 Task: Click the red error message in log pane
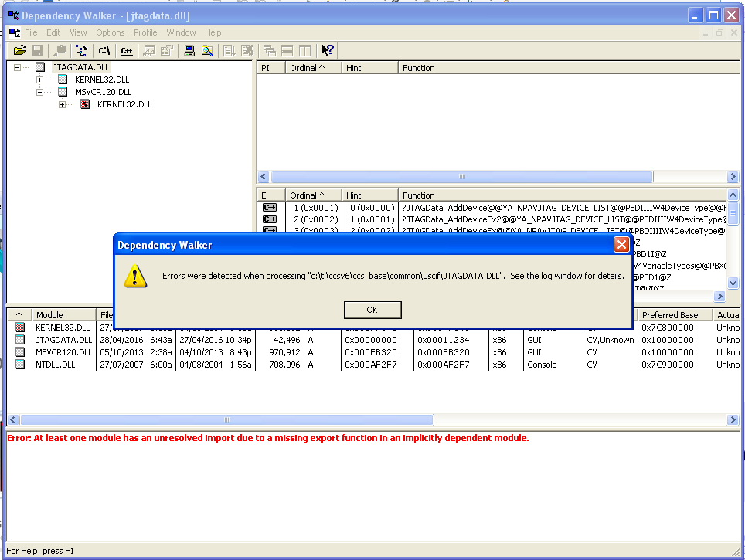click(x=268, y=438)
